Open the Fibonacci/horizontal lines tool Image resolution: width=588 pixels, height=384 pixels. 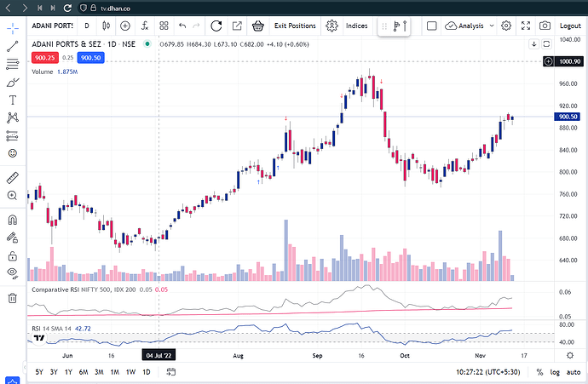pos(13,64)
